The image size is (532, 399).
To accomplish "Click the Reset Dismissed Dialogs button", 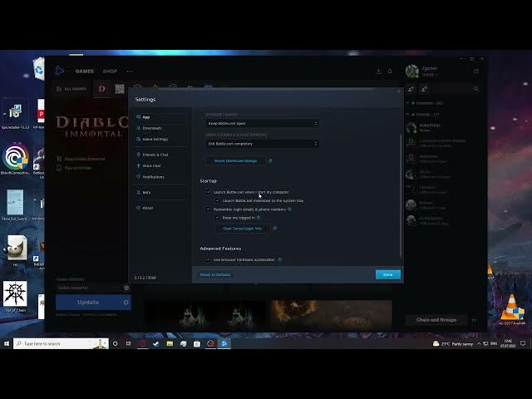I will pos(236,160).
